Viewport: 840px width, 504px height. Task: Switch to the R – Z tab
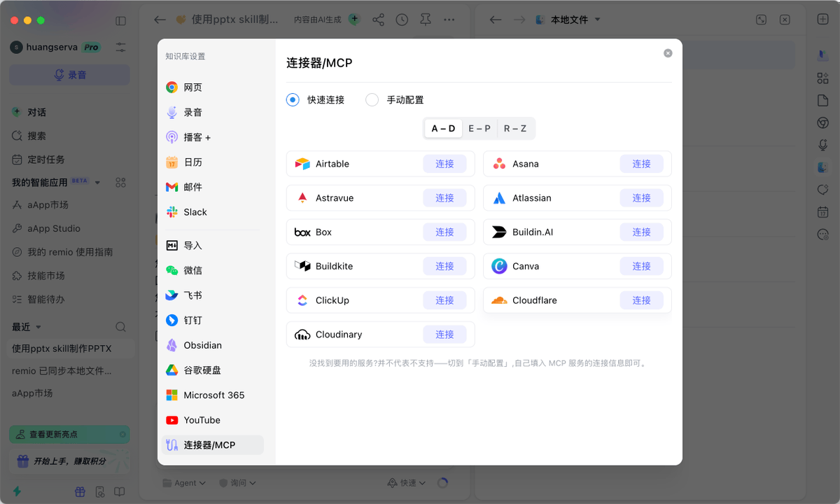point(515,129)
